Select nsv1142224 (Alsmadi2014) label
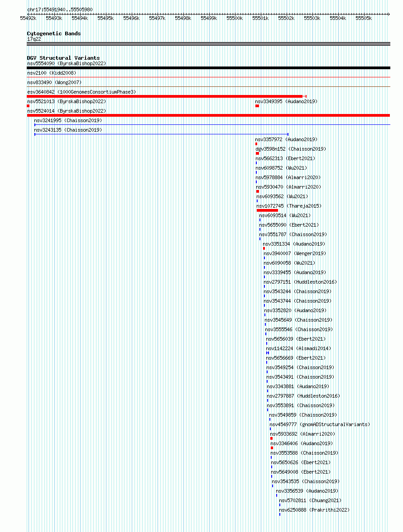 (x=298, y=348)
